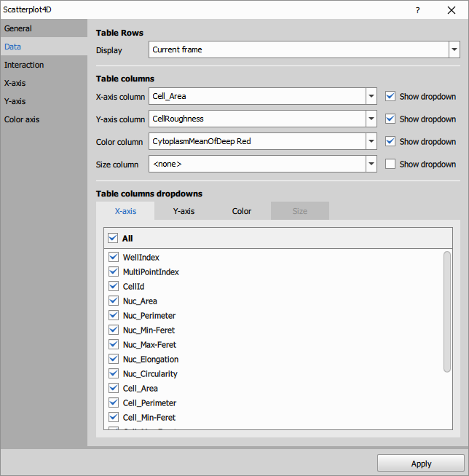469x476 pixels.
Task: Open the General settings page
Action: coord(44,28)
